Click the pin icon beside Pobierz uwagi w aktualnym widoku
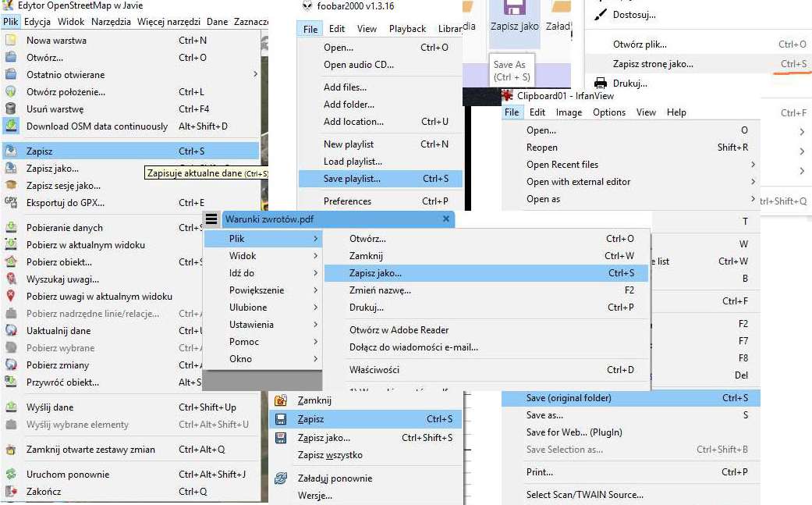This screenshot has width=812, height=505. [x=11, y=296]
